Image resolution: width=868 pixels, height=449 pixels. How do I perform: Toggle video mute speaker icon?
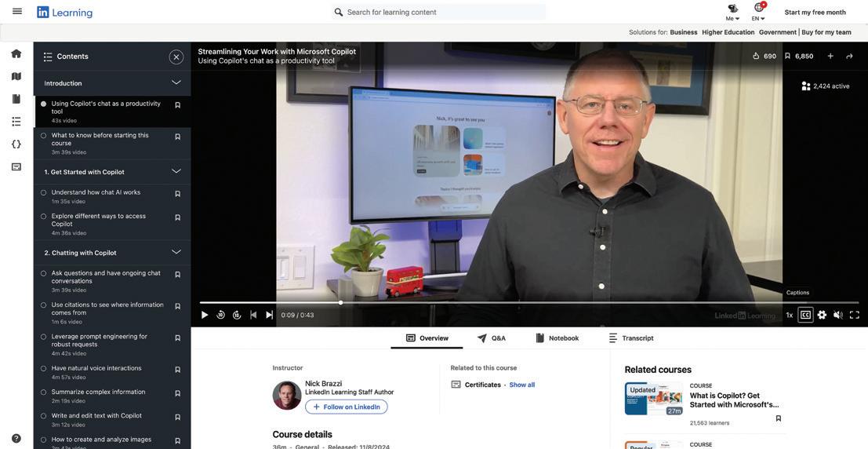tap(838, 315)
